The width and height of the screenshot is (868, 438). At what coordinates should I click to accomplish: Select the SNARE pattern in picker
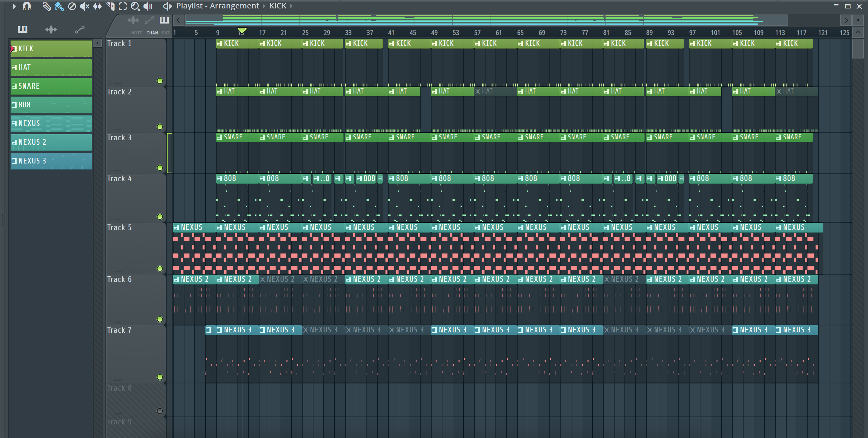51,86
